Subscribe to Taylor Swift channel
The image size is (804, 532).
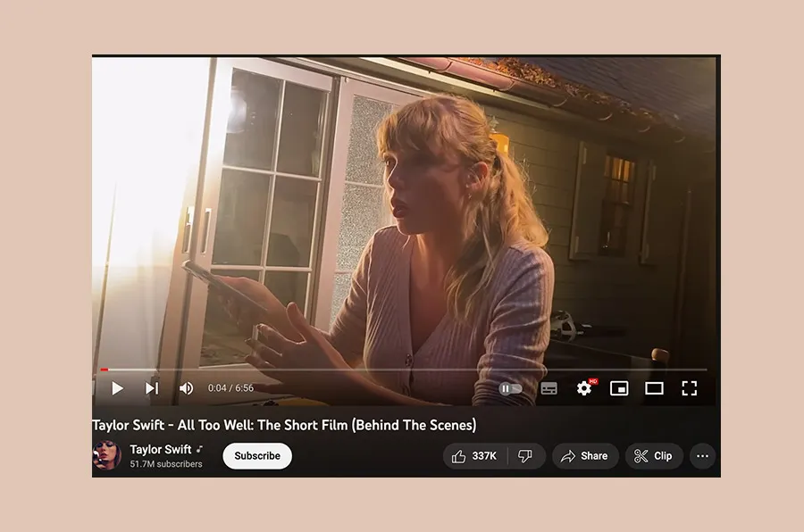click(257, 455)
